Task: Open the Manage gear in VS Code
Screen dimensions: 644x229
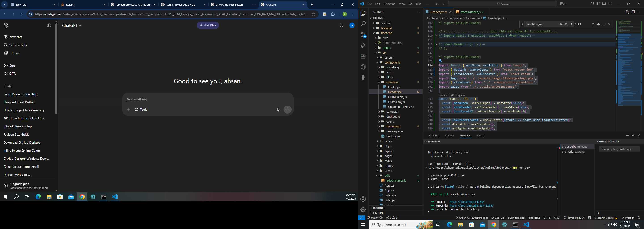Action: pyautogui.click(x=363, y=210)
